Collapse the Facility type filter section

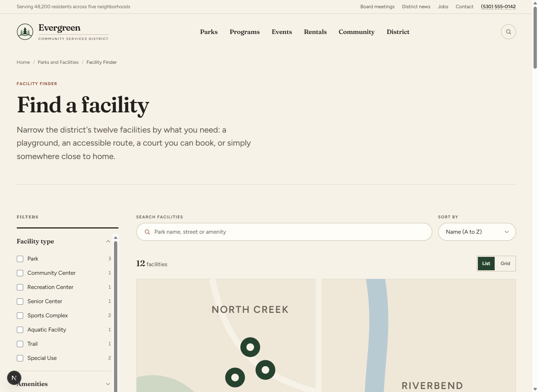pos(64,242)
